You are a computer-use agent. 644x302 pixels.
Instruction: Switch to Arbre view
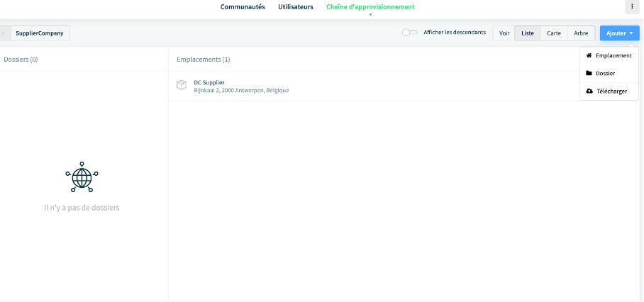[x=581, y=33]
